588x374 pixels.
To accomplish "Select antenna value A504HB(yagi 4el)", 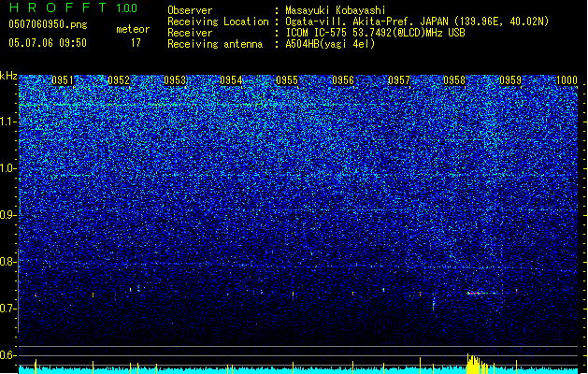I will (330, 44).
